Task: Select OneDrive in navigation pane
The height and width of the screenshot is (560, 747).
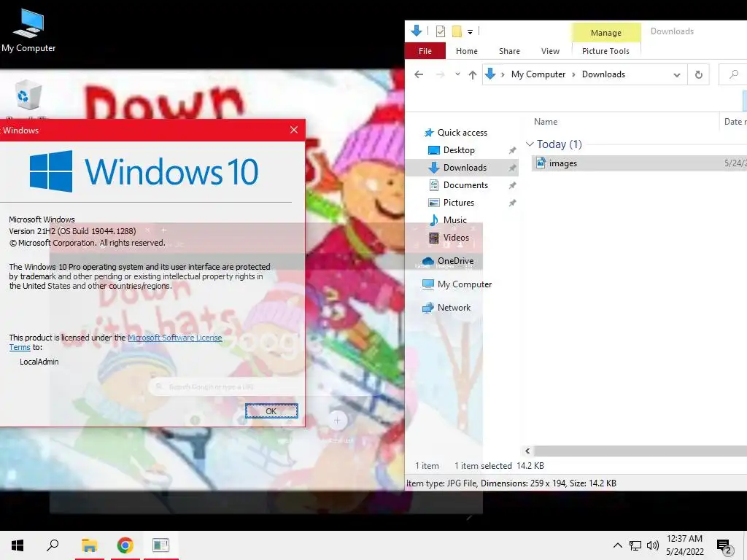Action: 455,261
